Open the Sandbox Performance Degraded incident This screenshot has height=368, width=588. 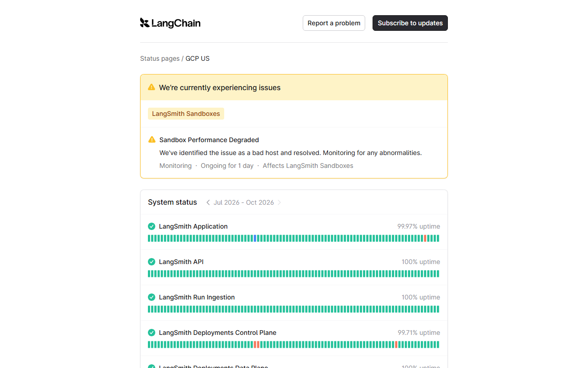209,140
